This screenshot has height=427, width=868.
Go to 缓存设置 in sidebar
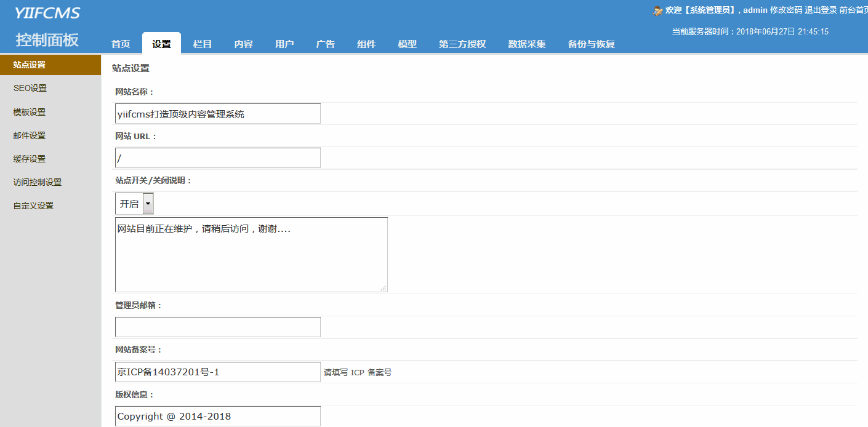coord(30,159)
